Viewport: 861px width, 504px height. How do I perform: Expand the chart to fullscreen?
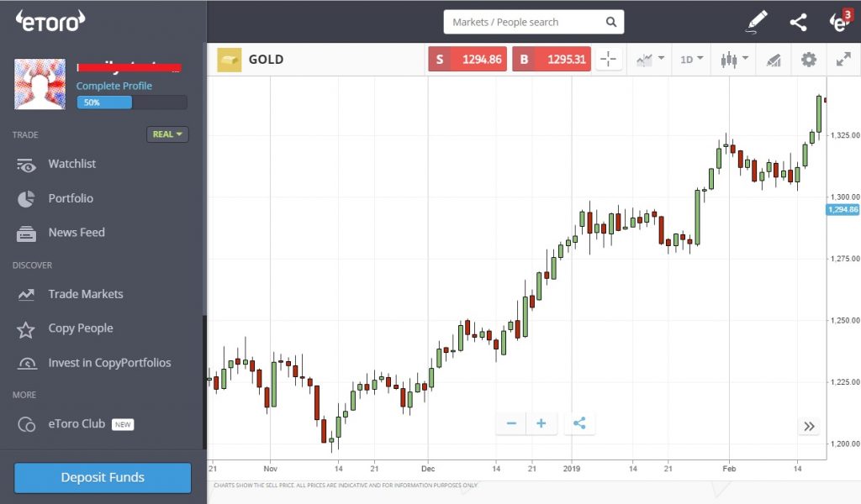[x=843, y=60]
